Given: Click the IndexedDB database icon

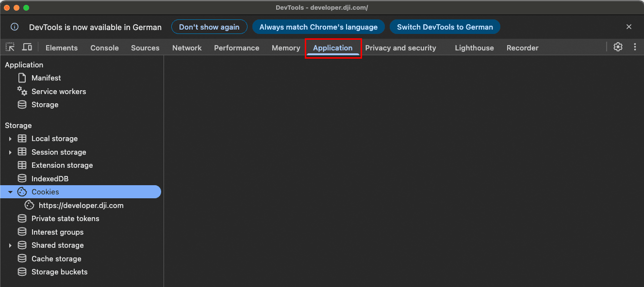Looking at the screenshot, I should click(22, 179).
